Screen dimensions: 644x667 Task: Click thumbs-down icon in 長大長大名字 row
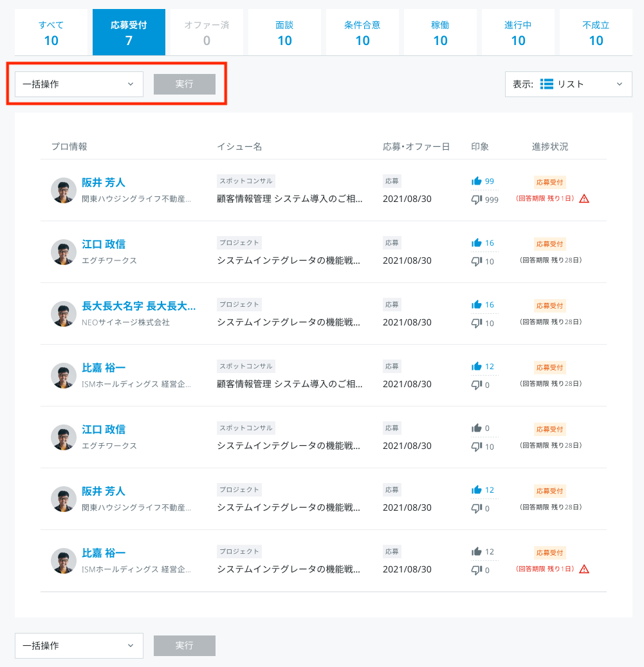point(477,323)
